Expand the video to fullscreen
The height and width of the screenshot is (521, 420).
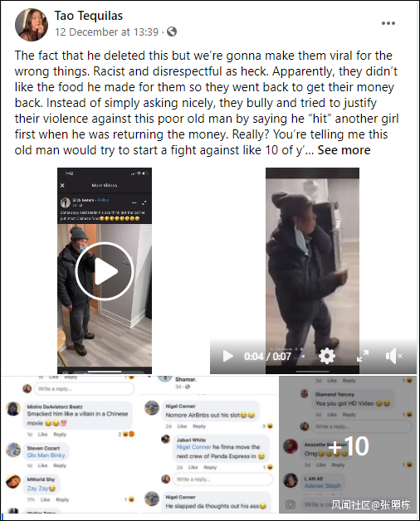[x=363, y=356]
